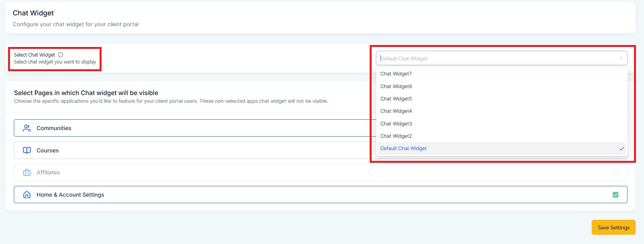Toggle the Home & Account Settings checkbox
Image resolution: width=644 pixels, height=244 pixels.
[x=616, y=195]
